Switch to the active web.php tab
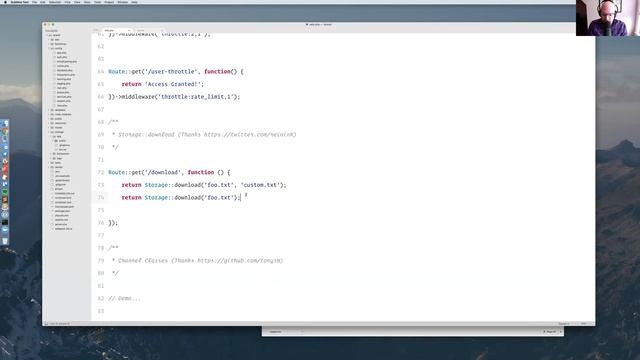640x360 pixels. (116, 30)
